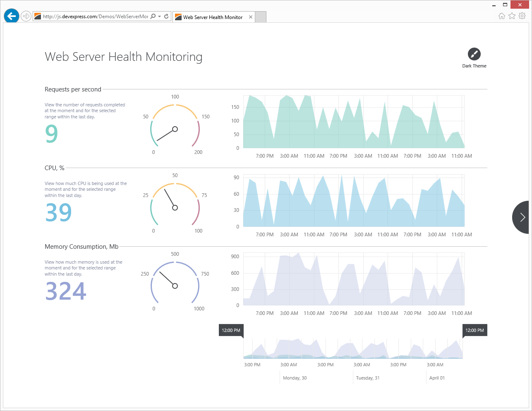The width and height of the screenshot is (532, 411).
Task: Click Tuesday, 31 label in range selector
Action: tap(368, 378)
